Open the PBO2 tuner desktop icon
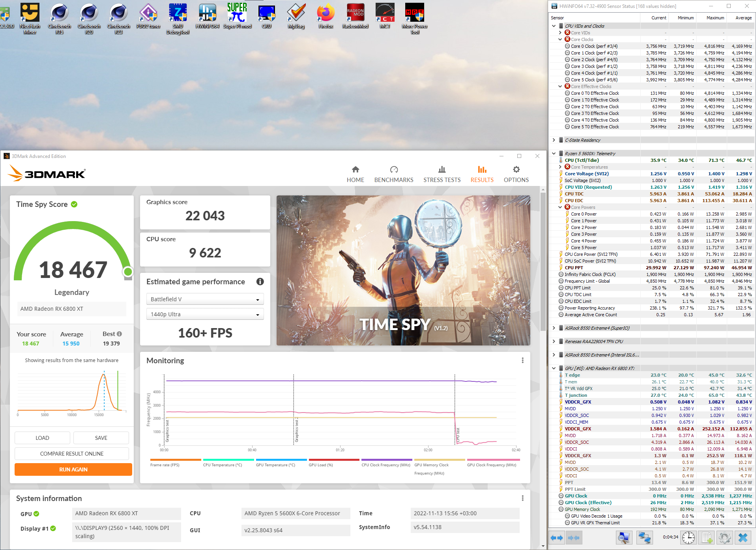This screenshot has width=756, height=550. tap(148, 16)
